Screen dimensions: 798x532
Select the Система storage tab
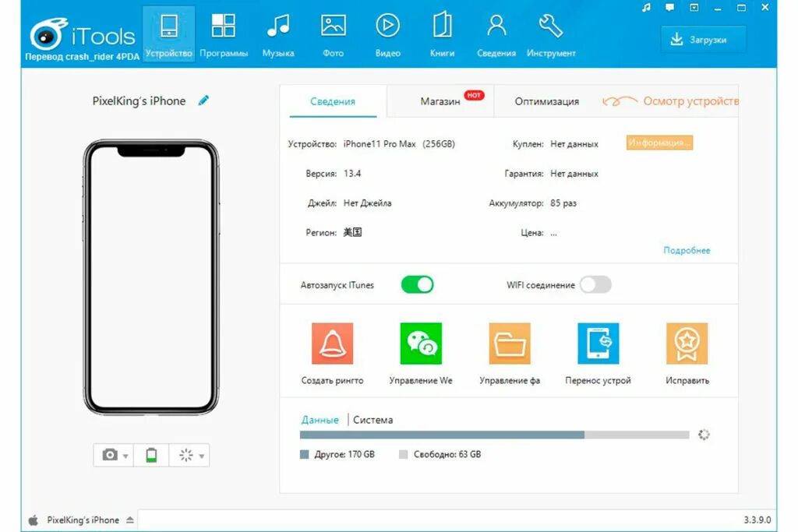pyautogui.click(x=373, y=420)
